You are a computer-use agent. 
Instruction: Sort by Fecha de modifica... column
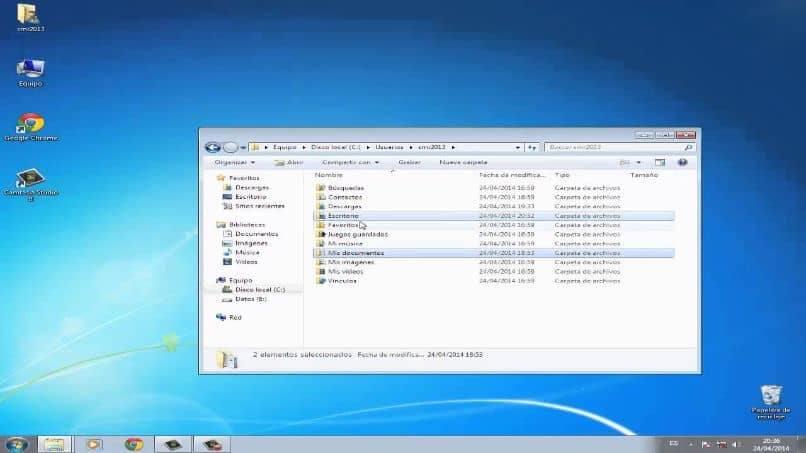coord(512,175)
